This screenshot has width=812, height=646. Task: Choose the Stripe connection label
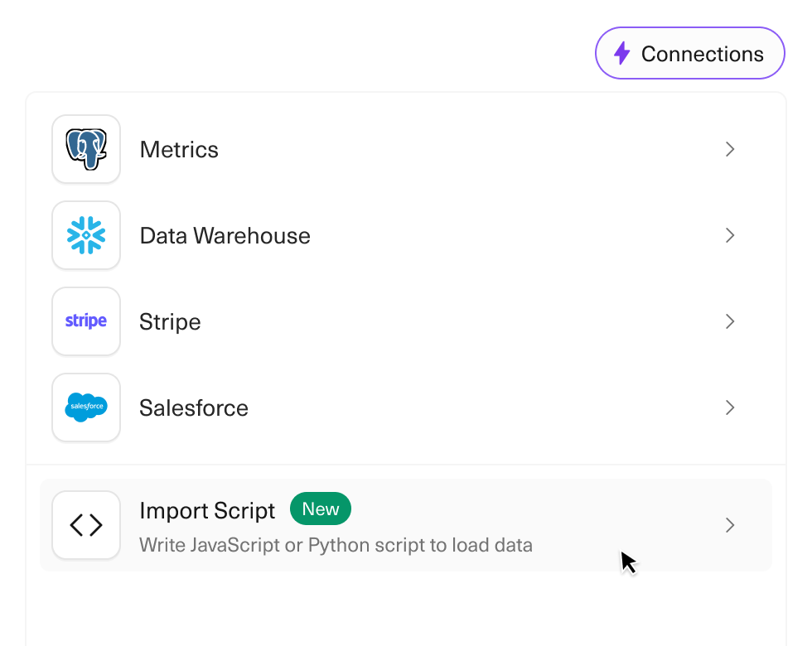pos(170,322)
